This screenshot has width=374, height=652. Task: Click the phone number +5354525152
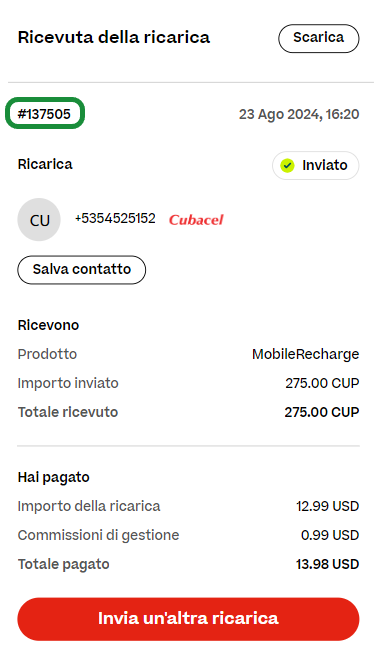pos(115,218)
